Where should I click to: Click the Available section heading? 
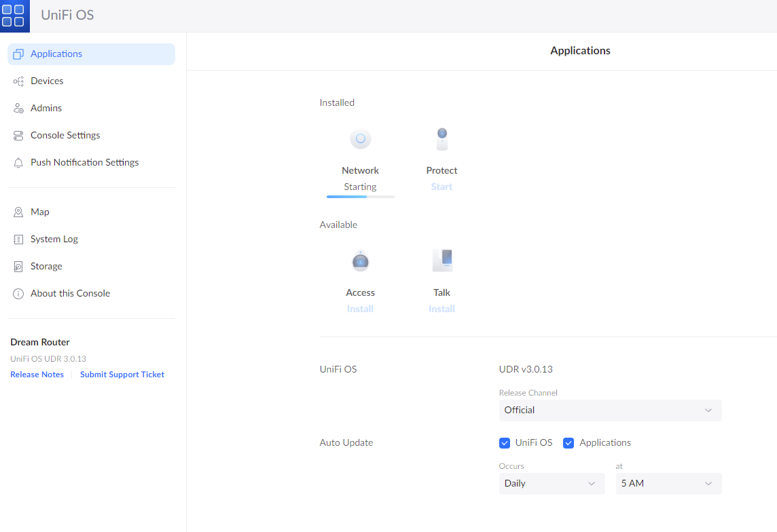pos(338,225)
